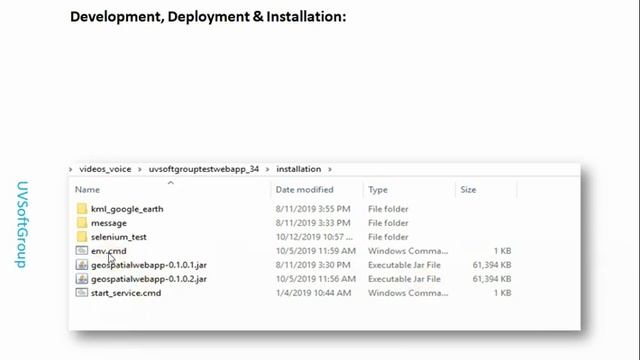640x360 pixels.
Task: Click File folder type of kml_google_earth
Action: coord(388,209)
